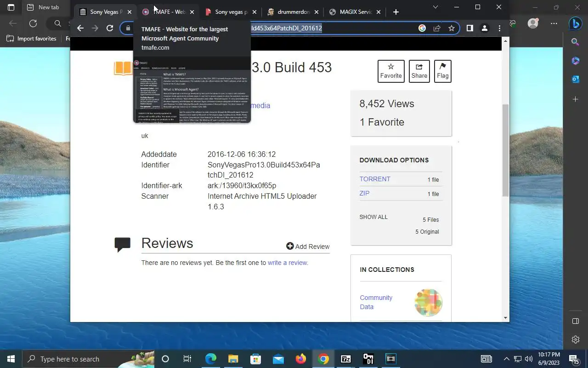Open 7-Zip from taskbar
Viewport: 588px width, 368px height.
pyautogui.click(x=346, y=359)
